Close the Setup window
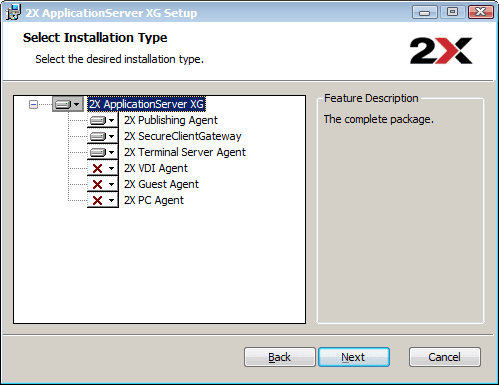This screenshot has height=385, width=499. pos(481,12)
